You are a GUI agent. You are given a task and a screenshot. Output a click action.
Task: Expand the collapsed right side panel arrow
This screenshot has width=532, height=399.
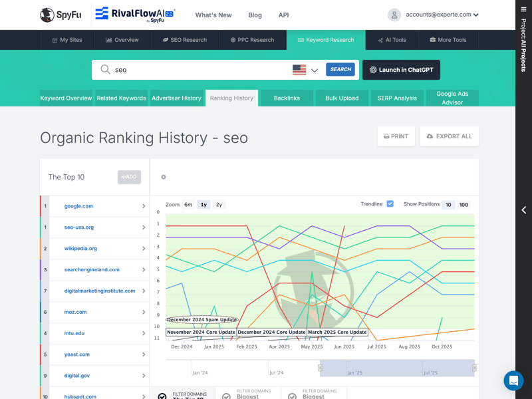tap(523, 210)
